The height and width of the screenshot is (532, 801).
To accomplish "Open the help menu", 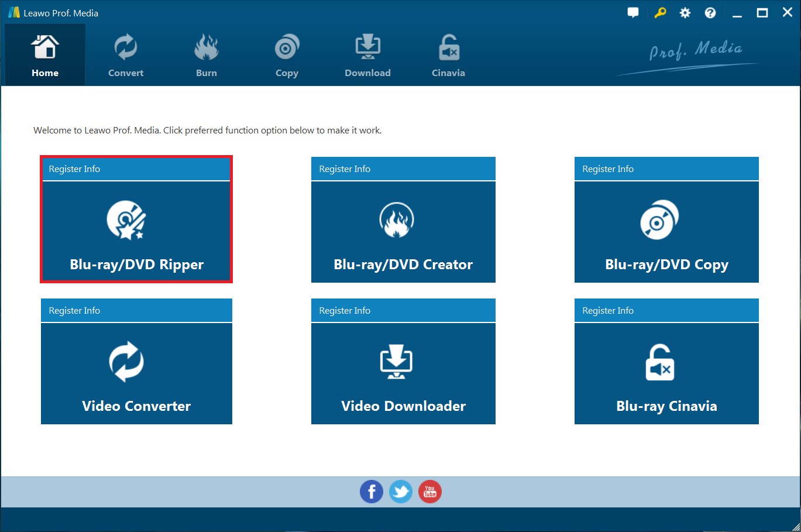I will tap(710, 12).
